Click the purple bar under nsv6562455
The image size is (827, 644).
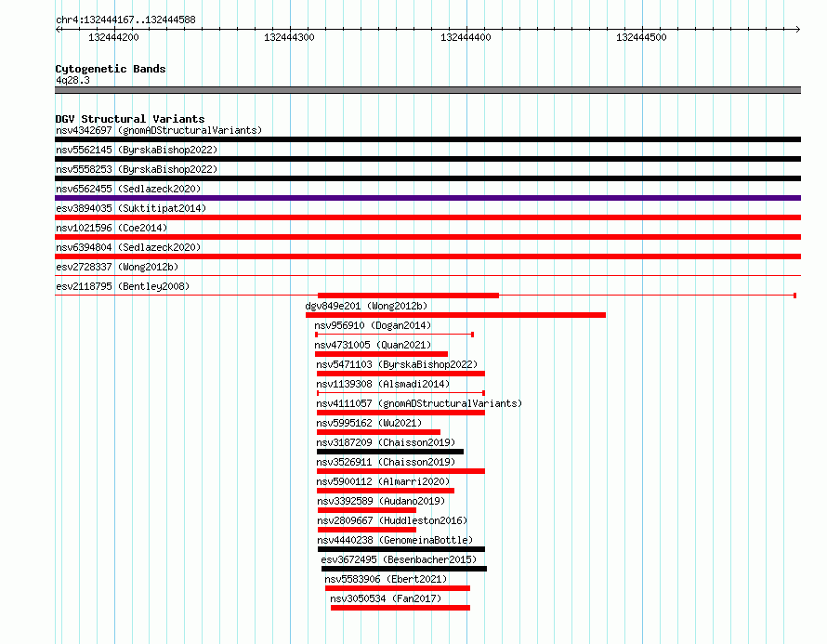[427, 198]
